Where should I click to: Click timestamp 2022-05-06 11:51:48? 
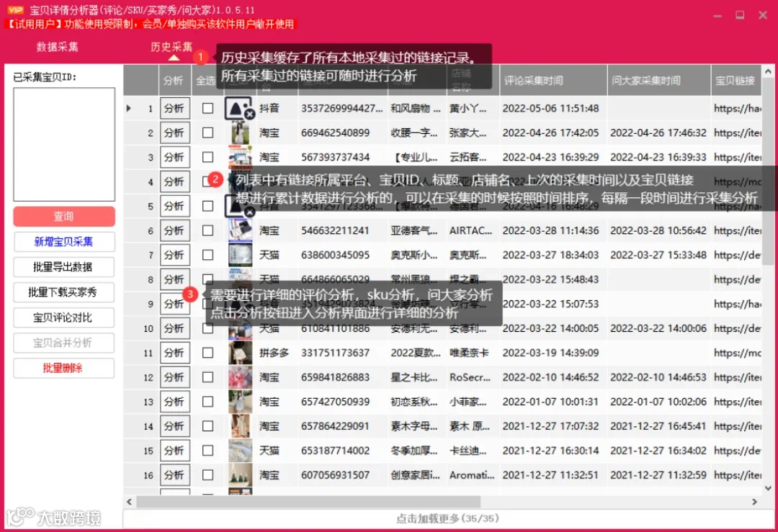[551, 108]
